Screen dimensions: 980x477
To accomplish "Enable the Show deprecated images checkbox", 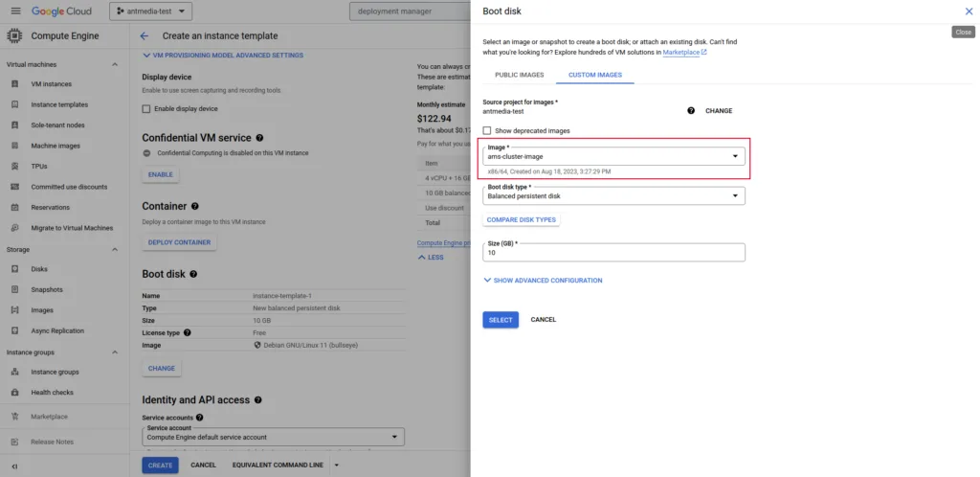I will 487,130.
